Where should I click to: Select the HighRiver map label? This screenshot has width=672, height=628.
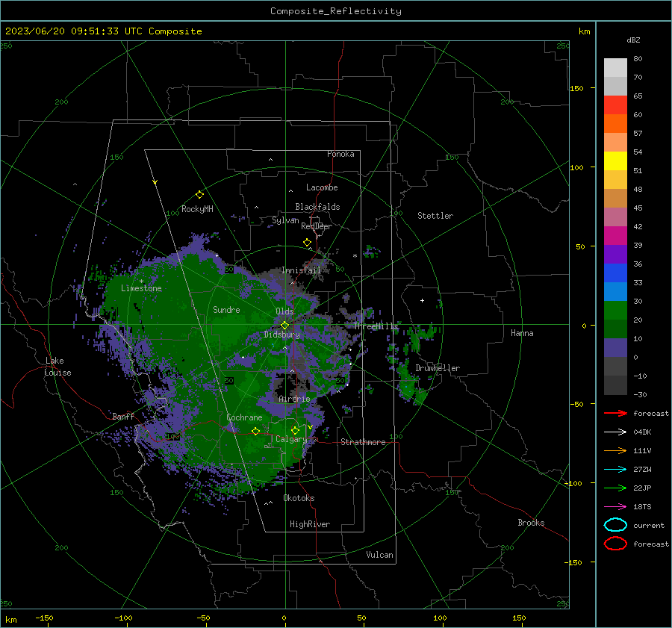(x=310, y=524)
